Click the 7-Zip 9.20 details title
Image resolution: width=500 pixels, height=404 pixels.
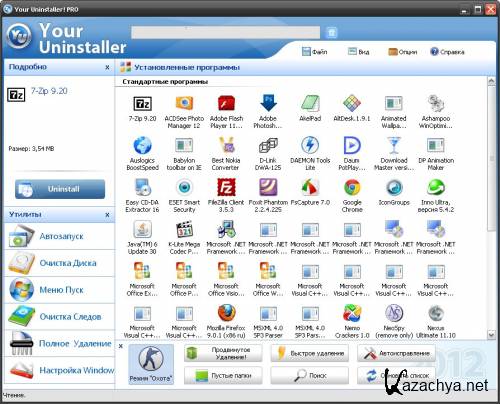pyautogui.click(x=49, y=91)
